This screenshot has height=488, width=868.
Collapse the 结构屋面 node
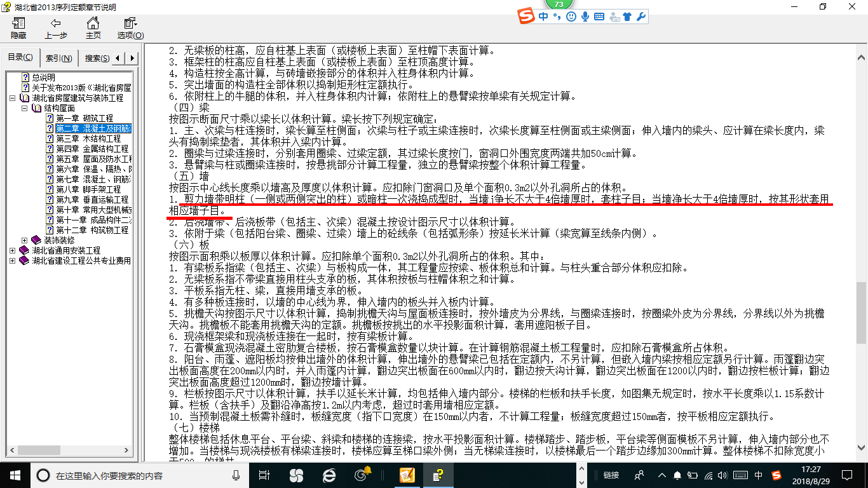24,108
